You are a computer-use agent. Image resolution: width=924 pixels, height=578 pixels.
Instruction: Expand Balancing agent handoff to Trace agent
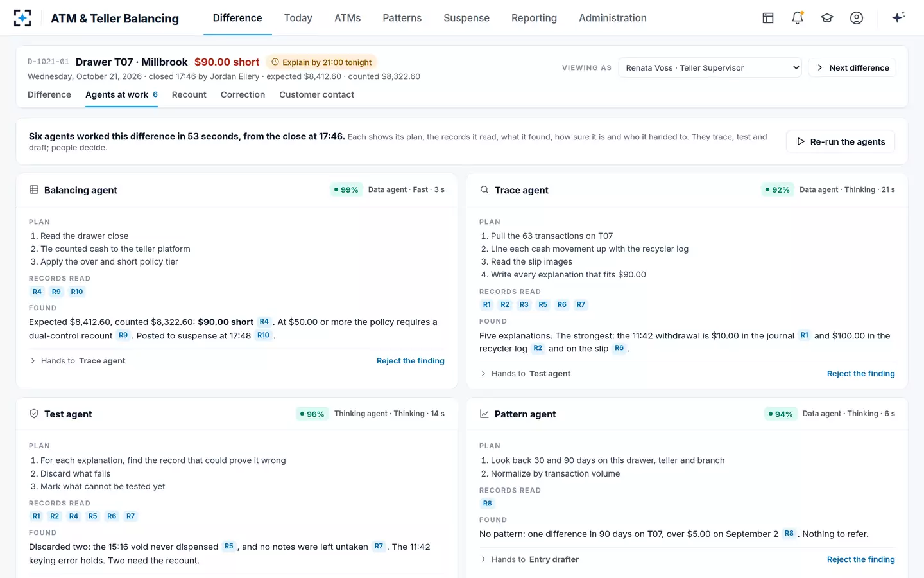pos(78,361)
